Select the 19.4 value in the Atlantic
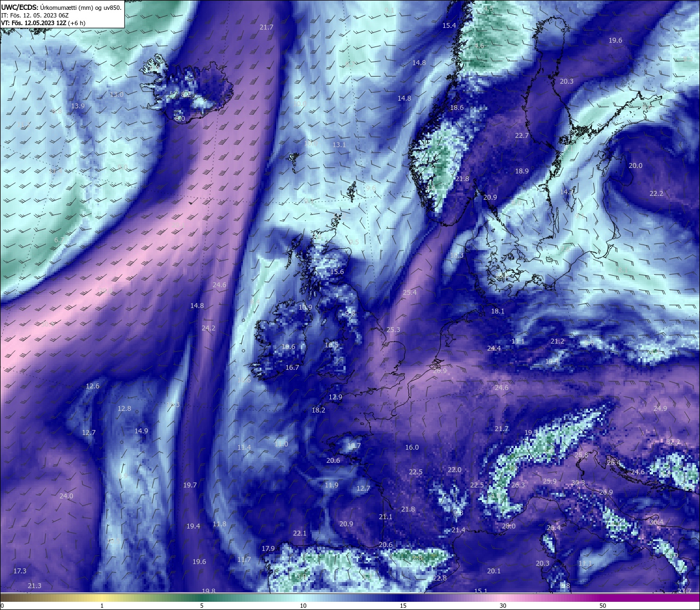The height and width of the screenshot is (610, 700). pyautogui.click(x=193, y=526)
